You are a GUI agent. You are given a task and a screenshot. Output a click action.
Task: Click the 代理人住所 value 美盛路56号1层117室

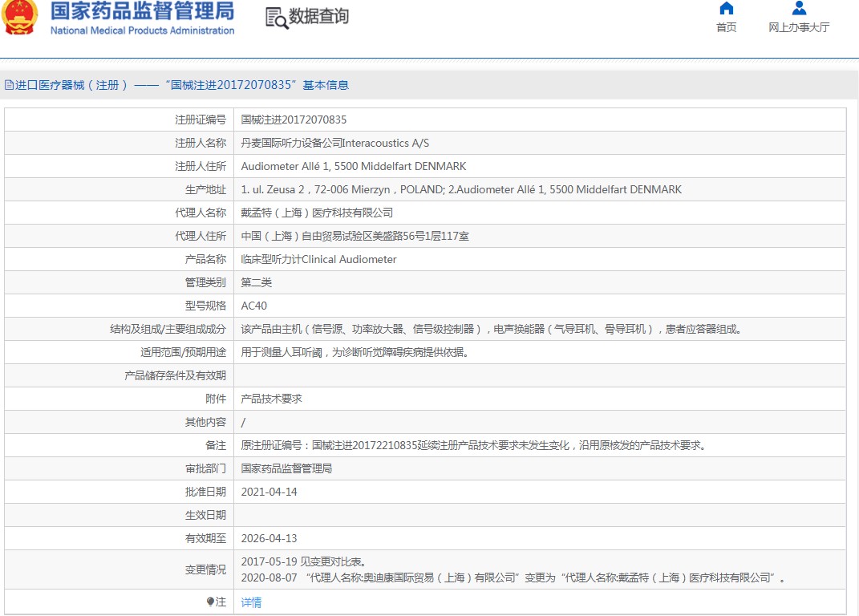355,236
